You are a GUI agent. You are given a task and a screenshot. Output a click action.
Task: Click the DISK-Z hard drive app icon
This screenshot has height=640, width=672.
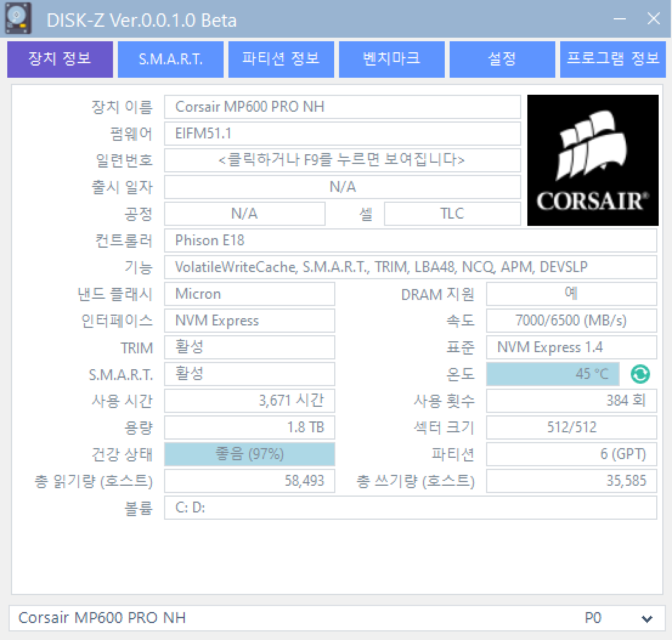click(18, 18)
